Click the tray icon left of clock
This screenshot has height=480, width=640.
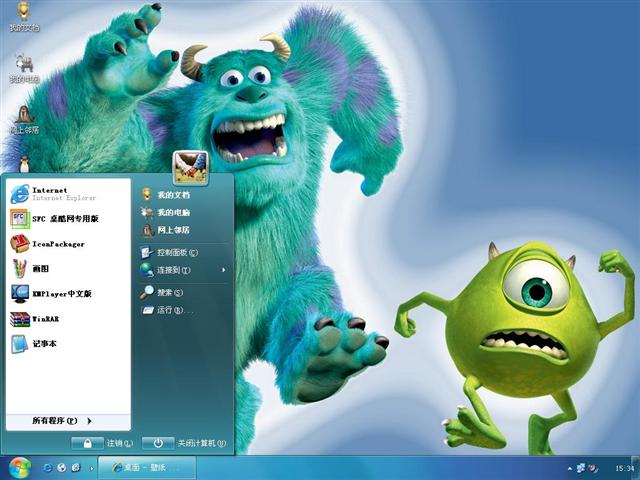click(594, 468)
